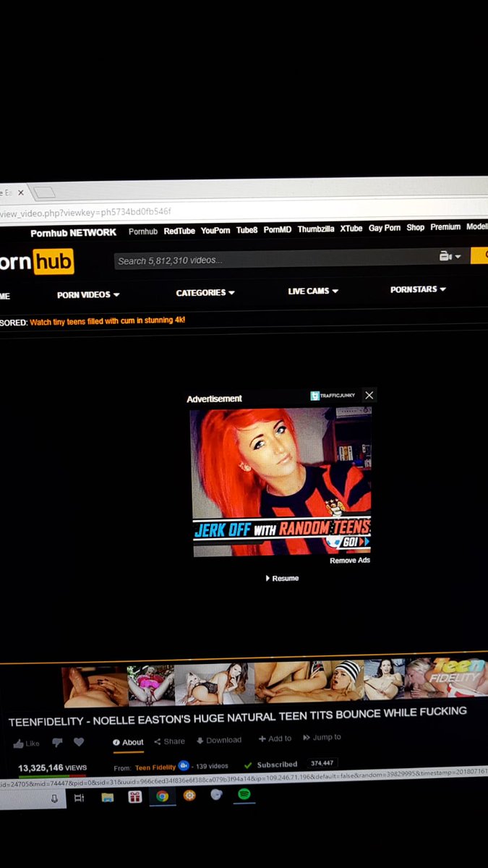Click the microphone icon in the taskbar

click(x=54, y=799)
